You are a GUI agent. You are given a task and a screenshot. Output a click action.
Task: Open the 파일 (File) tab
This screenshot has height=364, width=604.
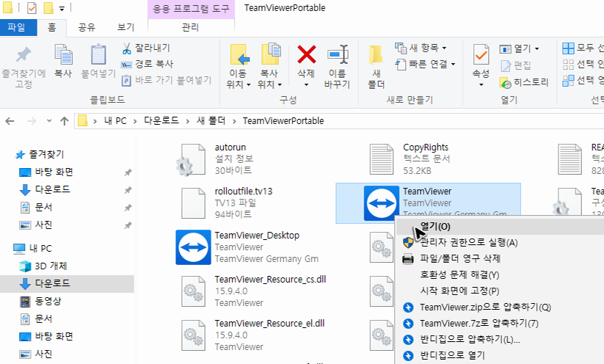point(17,27)
